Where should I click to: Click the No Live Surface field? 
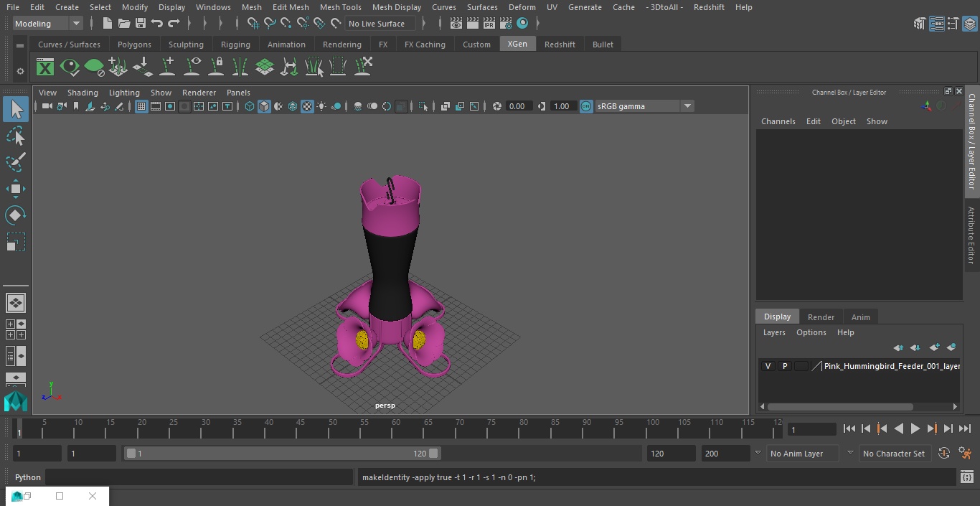[x=381, y=24]
